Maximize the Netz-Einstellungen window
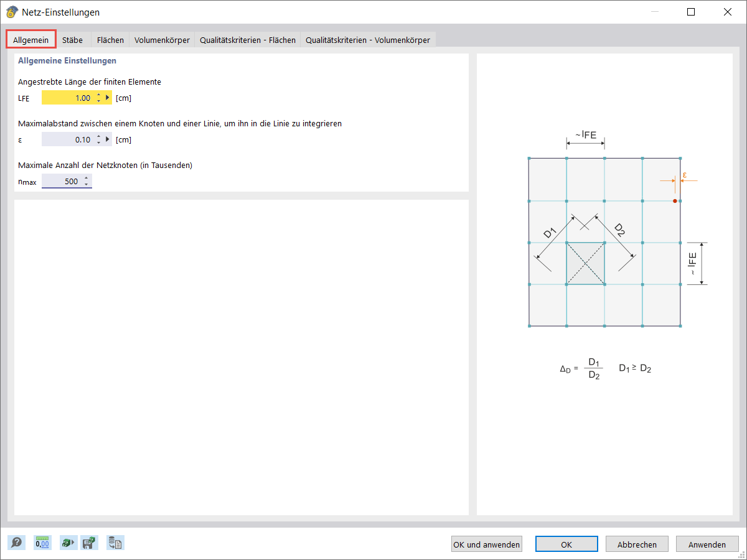Screen dimensions: 747x560 (691, 12)
